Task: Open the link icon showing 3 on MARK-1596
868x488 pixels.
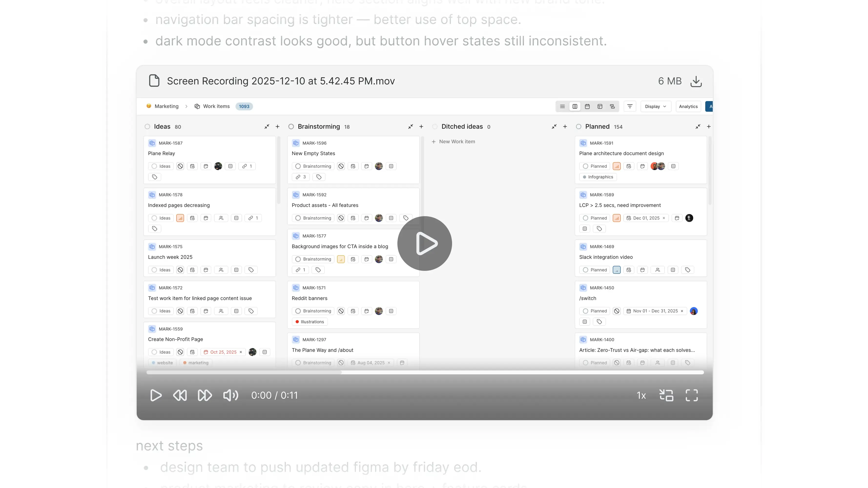Action: 300,177
